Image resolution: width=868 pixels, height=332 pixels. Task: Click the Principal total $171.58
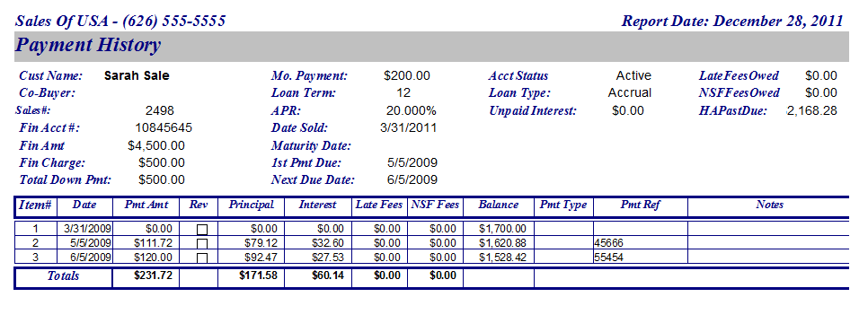coord(259,275)
